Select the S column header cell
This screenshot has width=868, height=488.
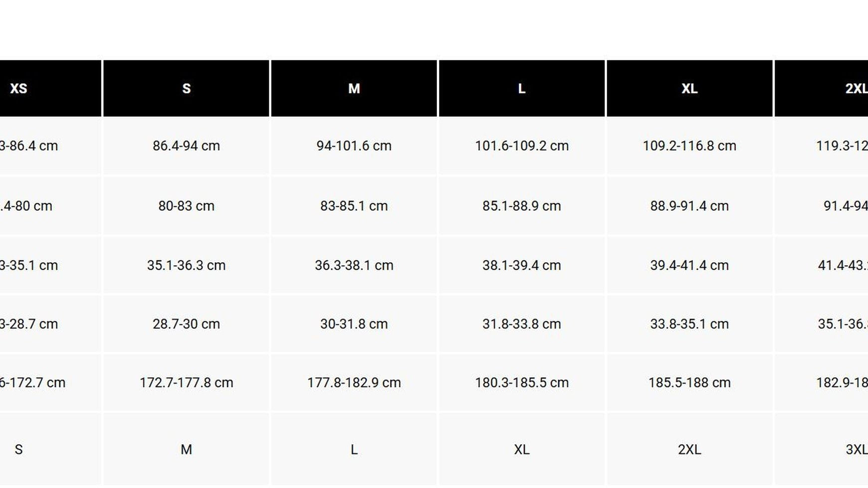click(x=186, y=89)
